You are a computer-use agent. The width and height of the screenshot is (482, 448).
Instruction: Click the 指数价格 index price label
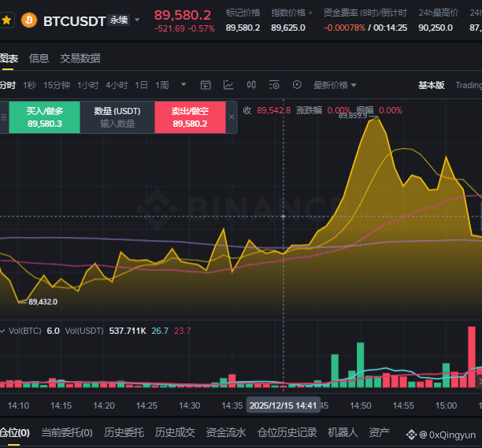[x=288, y=13]
